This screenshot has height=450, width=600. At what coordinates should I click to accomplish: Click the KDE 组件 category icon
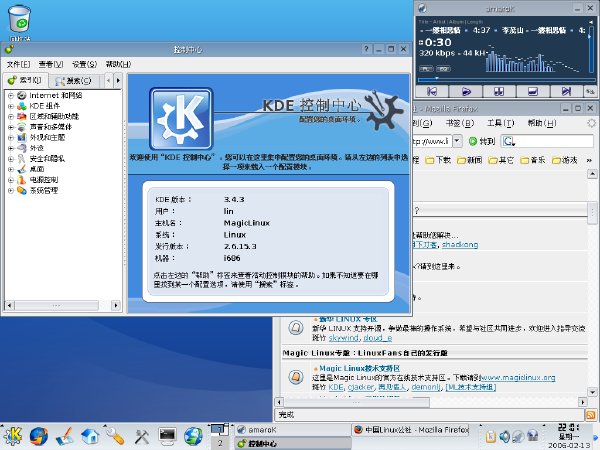[x=22, y=106]
